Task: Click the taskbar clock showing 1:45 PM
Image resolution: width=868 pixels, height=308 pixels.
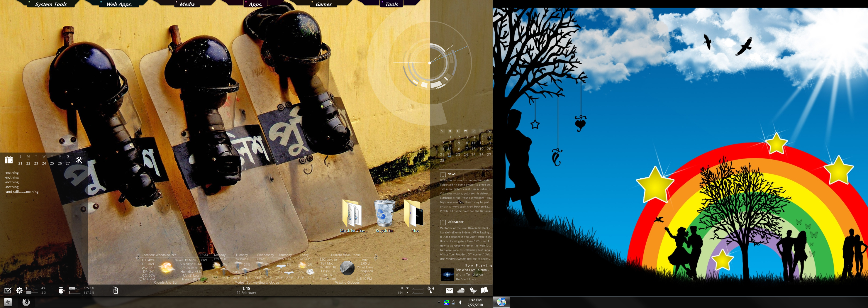Action: 475,302
